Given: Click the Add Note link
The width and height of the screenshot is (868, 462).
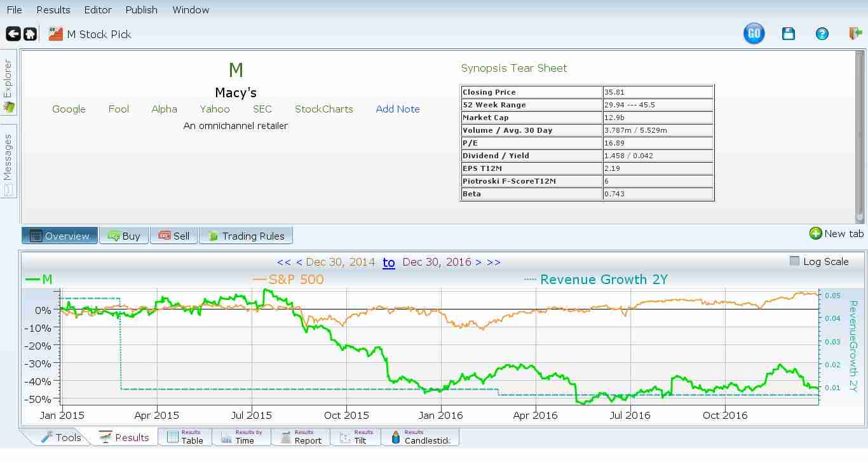Looking at the screenshot, I should click(398, 109).
